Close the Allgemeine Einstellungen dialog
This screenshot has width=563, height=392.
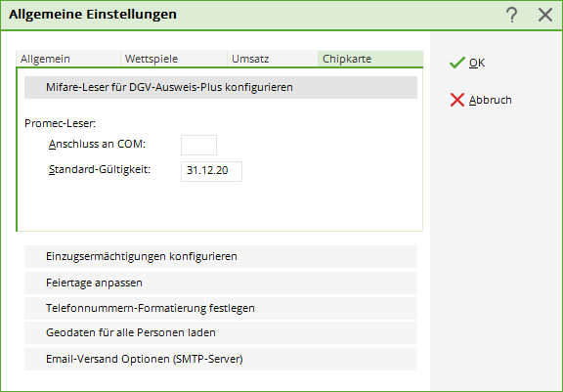(545, 15)
